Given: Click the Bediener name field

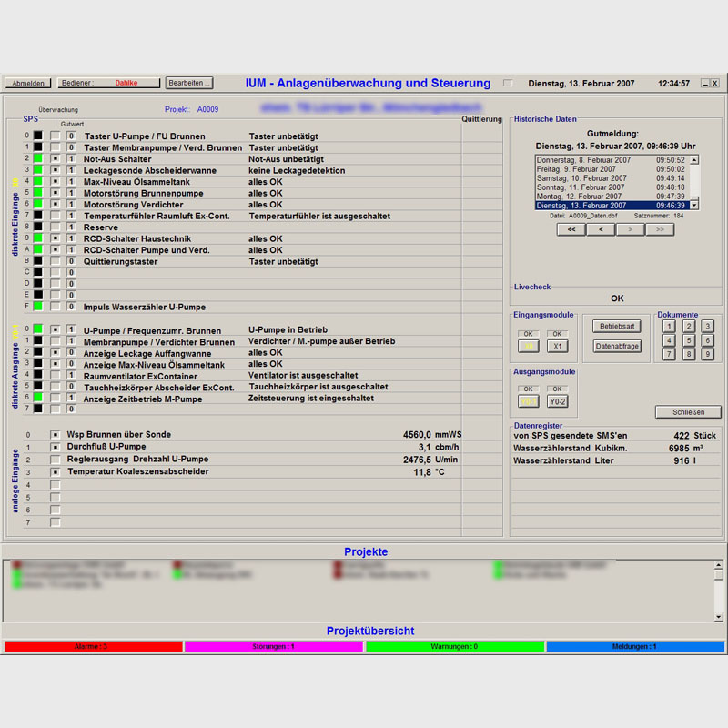Looking at the screenshot, I should [x=126, y=83].
